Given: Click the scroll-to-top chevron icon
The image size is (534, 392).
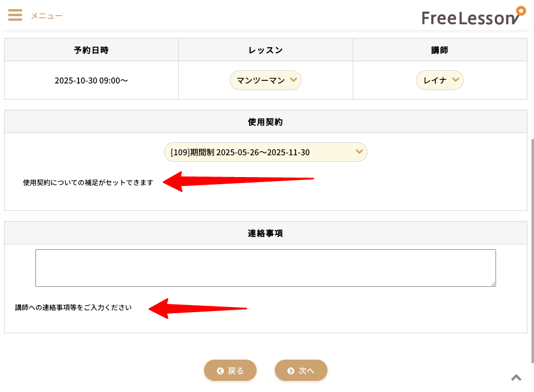Looking at the screenshot, I should coord(516,377).
